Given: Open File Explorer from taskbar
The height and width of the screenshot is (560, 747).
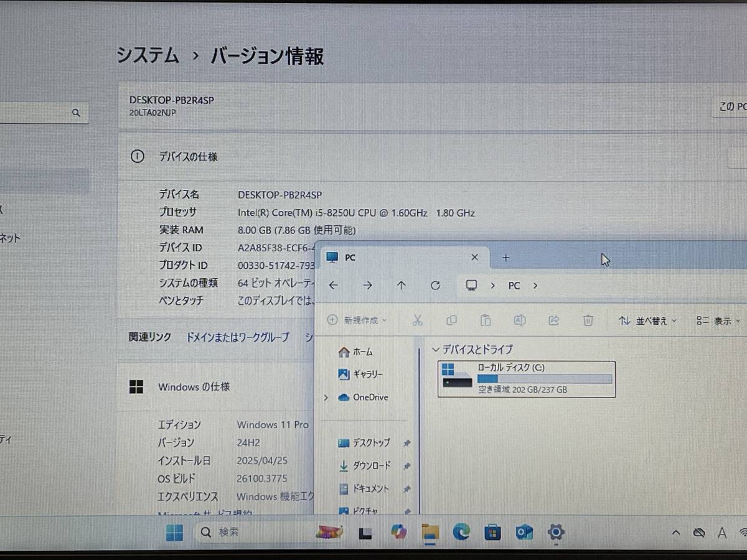Looking at the screenshot, I should pos(430,532).
